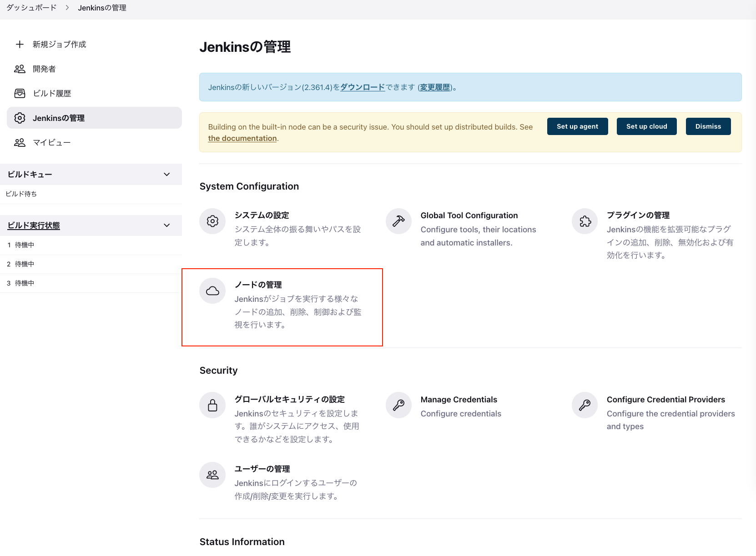756x556 pixels.
Task: Click the ビルド履歴 sidebar icon
Action: pyautogui.click(x=20, y=93)
